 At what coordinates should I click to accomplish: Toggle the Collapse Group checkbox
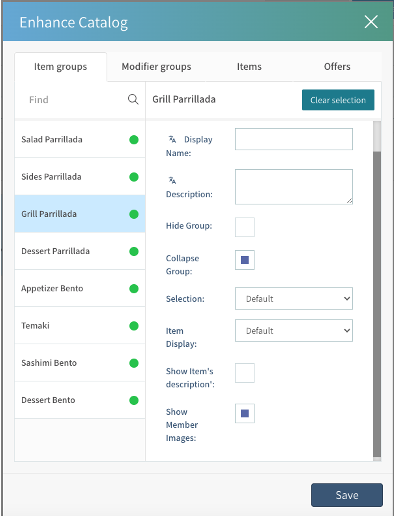coord(245,260)
